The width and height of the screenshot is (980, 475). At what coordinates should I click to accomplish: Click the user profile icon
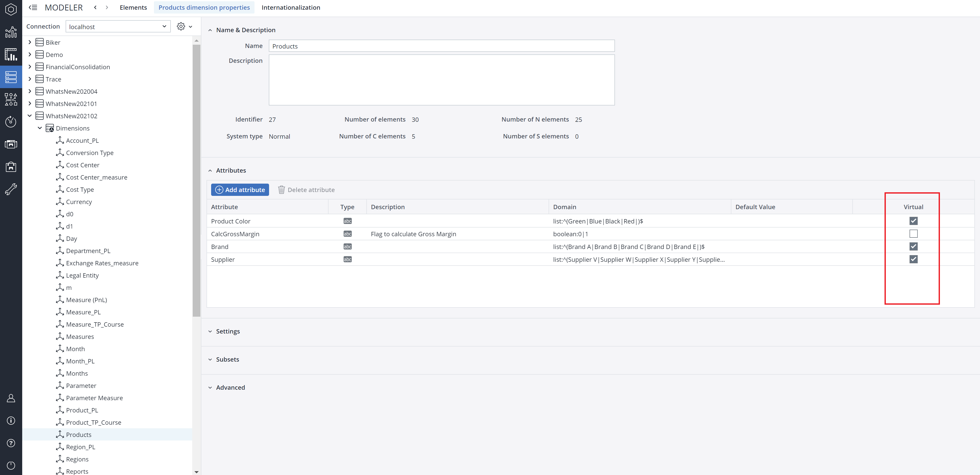(11, 398)
